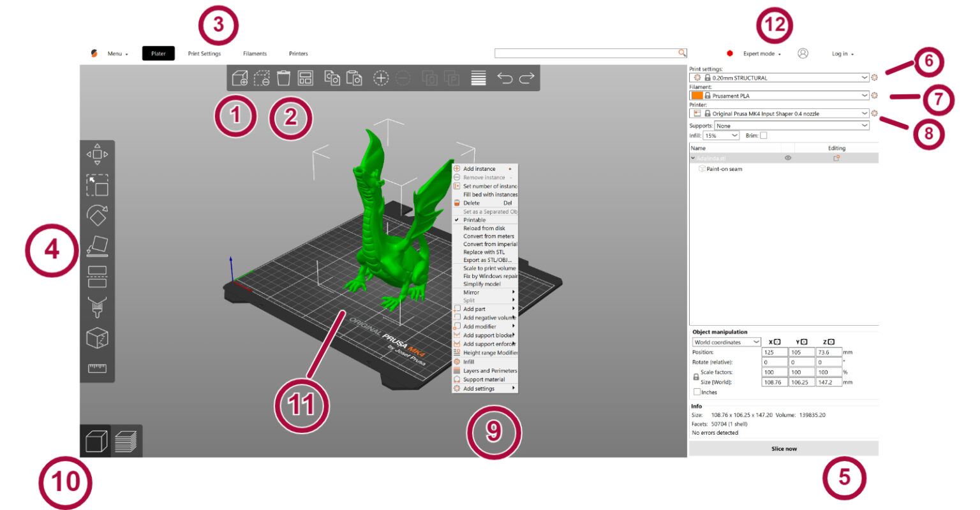Open the Measure tool
Image resolution: width=980 pixels, height=510 pixels.
(x=97, y=368)
